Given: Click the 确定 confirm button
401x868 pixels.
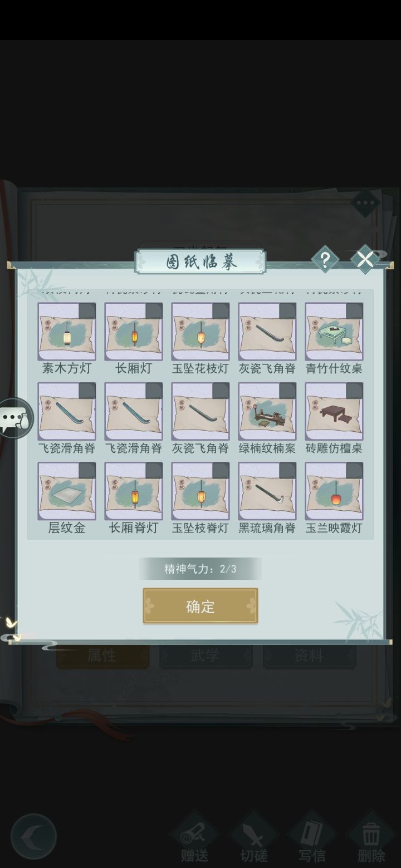Looking at the screenshot, I should [200, 606].
